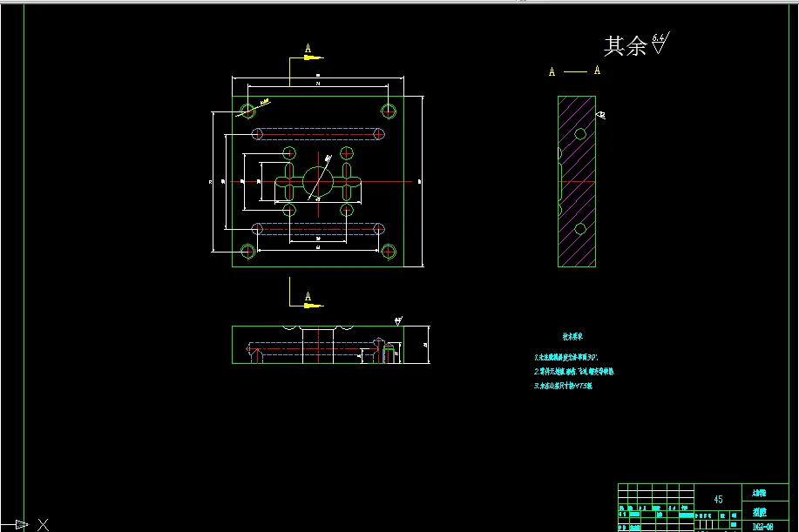Select diameter leader crossing the central circle

(320, 178)
